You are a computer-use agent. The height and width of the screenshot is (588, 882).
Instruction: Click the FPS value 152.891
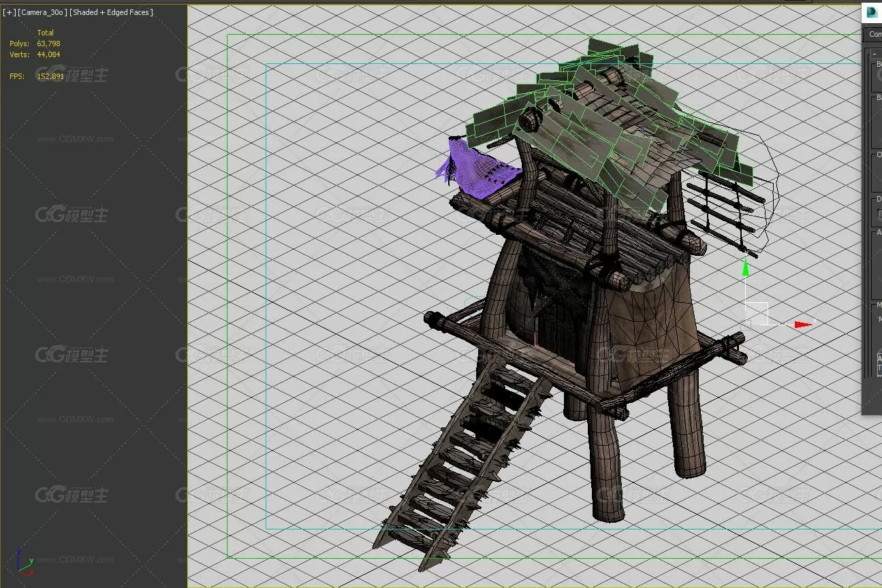coord(50,76)
